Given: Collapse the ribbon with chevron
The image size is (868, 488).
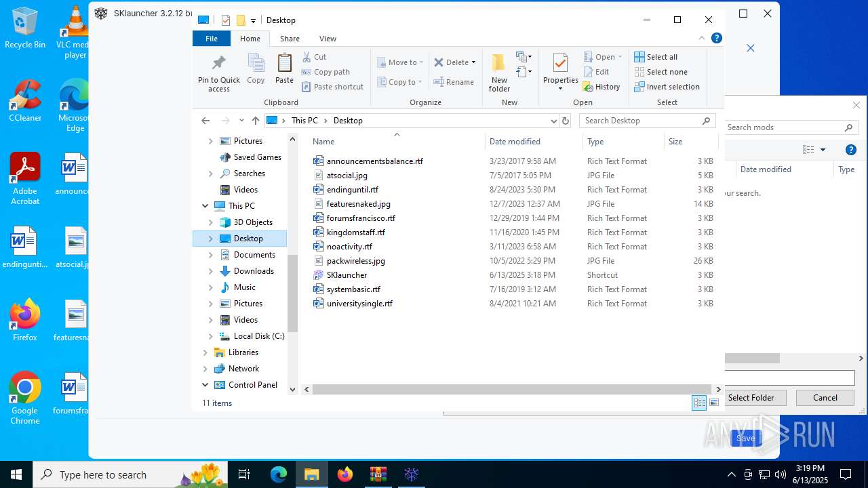Looking at the screenshot, I should (x=702, y=38).
